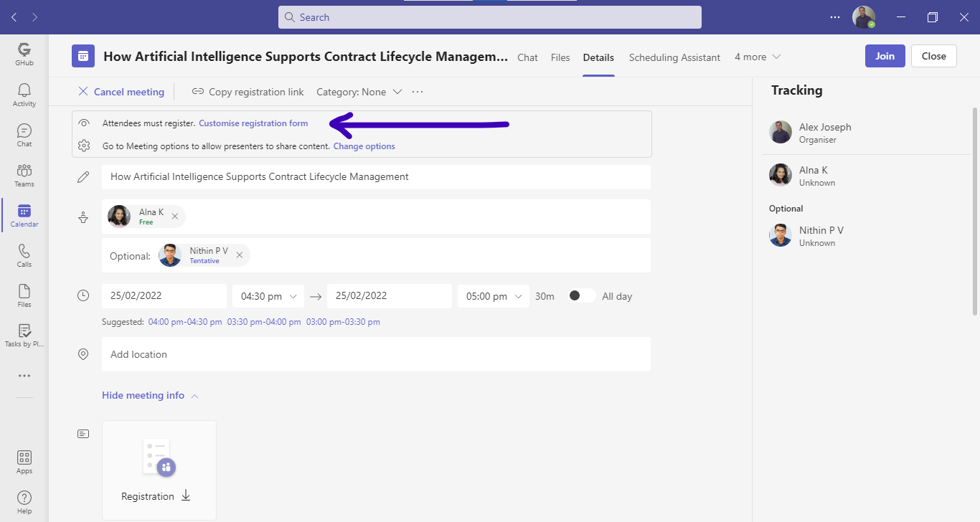
Task: Open the 04:30 pm start time dropdown
Action: coord(268,295)
